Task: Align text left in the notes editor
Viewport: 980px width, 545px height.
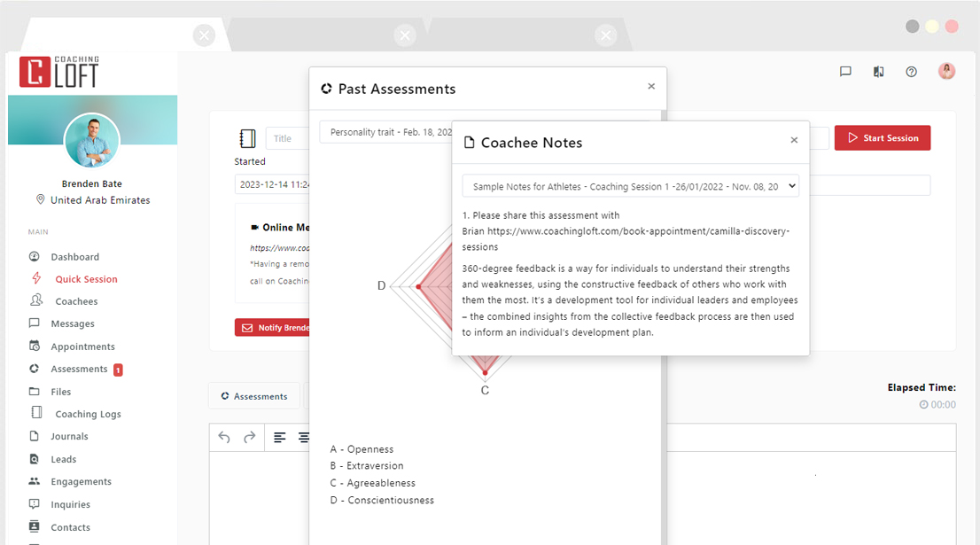Action: pyautogui.click(x=279, y=437)
